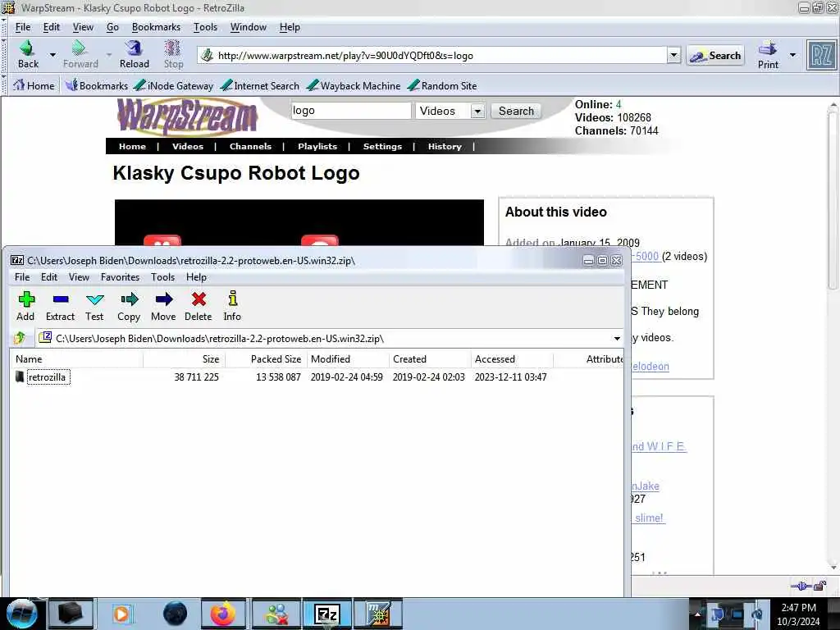
Task: Sort 7-Zip list by Packed Size column
Action: point(266,359)
